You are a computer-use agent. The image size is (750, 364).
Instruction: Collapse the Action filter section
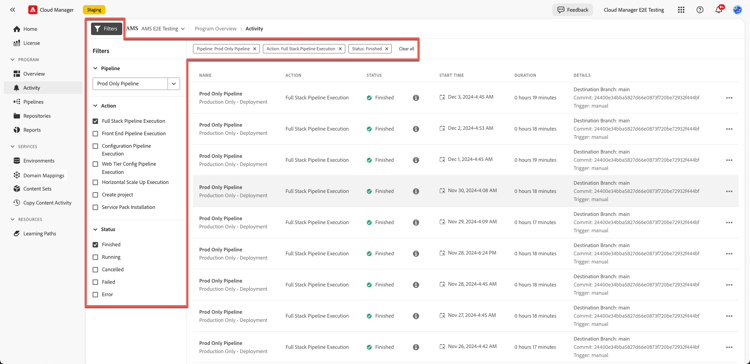tap(95, 106)
